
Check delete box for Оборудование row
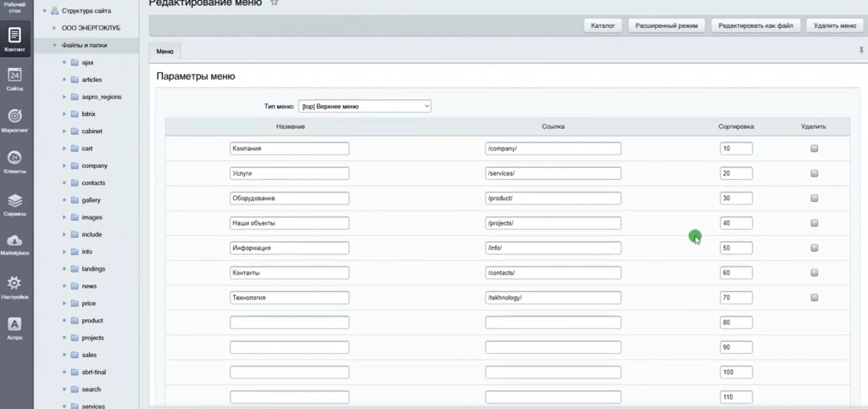click(x=814, y=199)
